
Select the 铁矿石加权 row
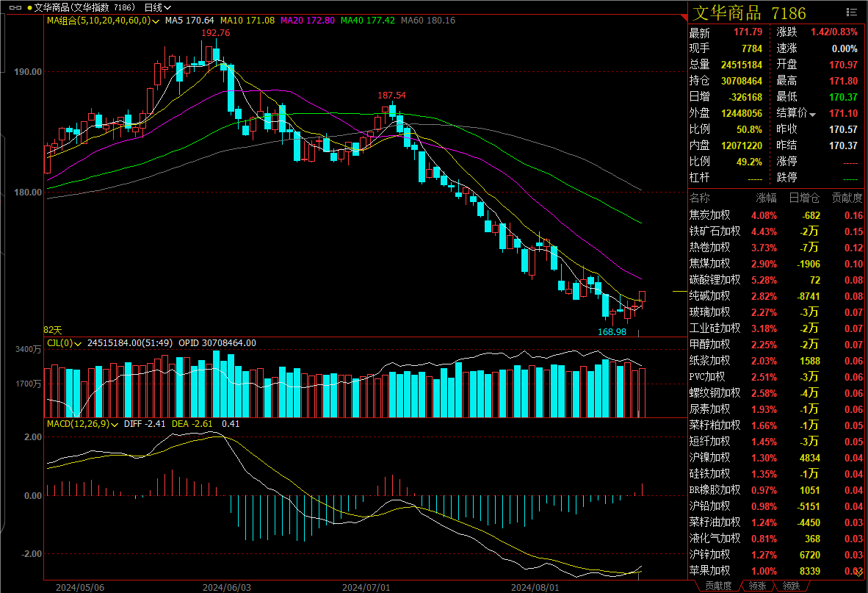coord(776,231)
